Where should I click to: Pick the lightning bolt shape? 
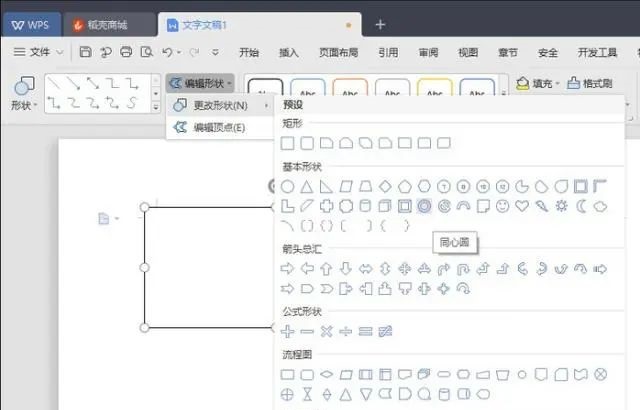pos(542,206)
